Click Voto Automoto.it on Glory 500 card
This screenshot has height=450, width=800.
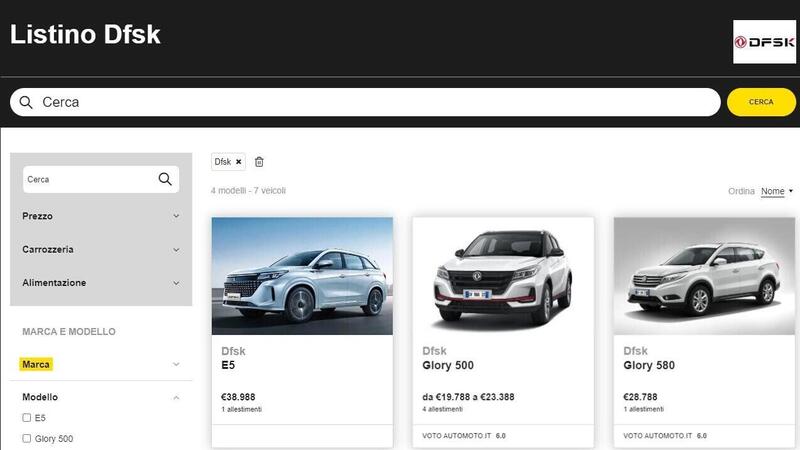click(464, 436)
